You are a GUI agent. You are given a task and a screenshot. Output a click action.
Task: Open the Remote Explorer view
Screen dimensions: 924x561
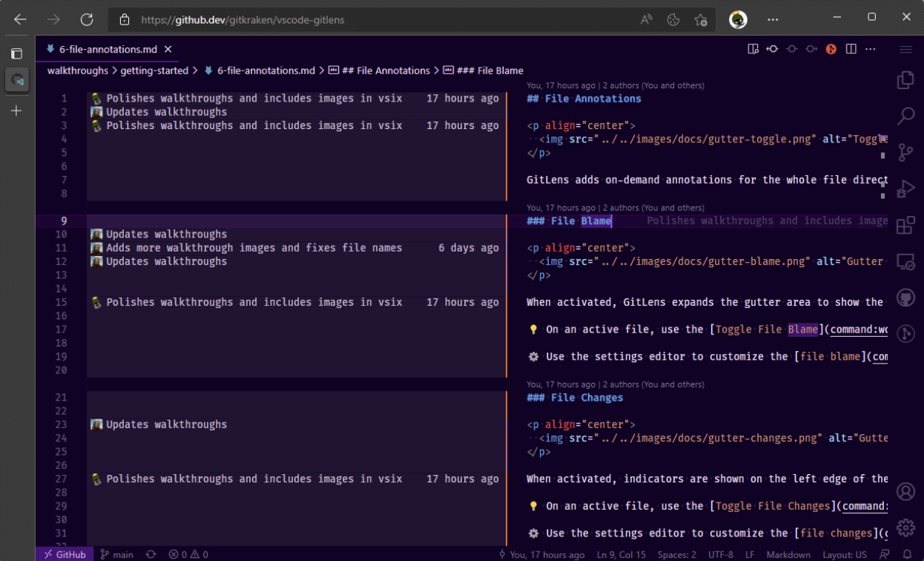[905, 261]
